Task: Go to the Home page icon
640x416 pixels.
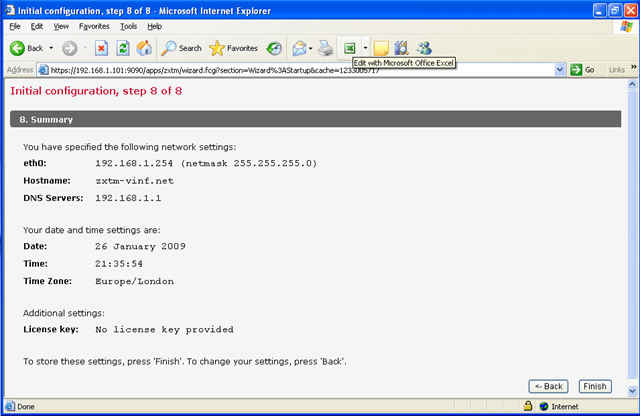Action: (x=144, y=48)
